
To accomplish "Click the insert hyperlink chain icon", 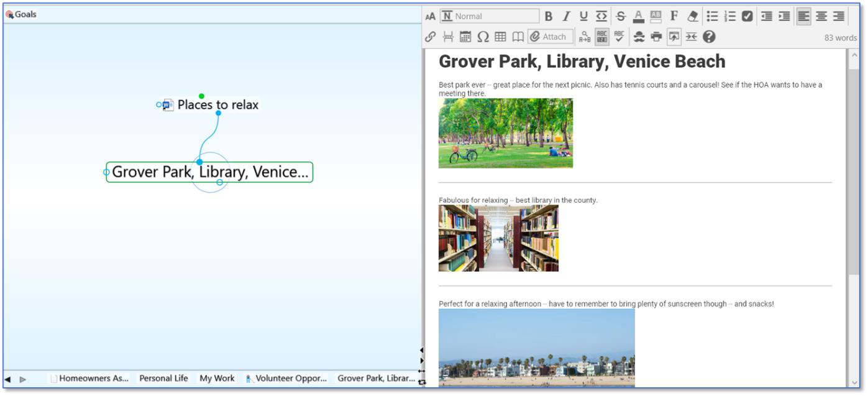I will coord(430,37).
